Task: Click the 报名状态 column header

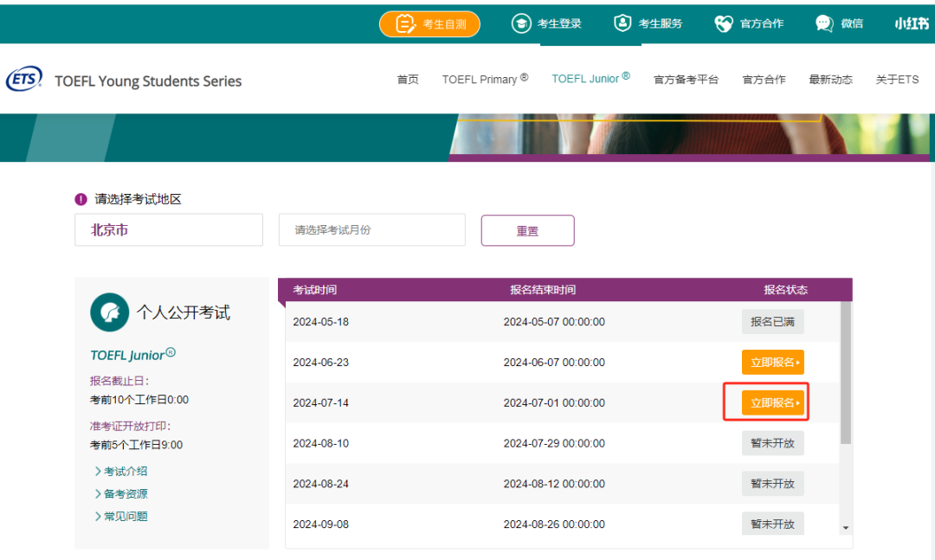Action: [786, 290]
